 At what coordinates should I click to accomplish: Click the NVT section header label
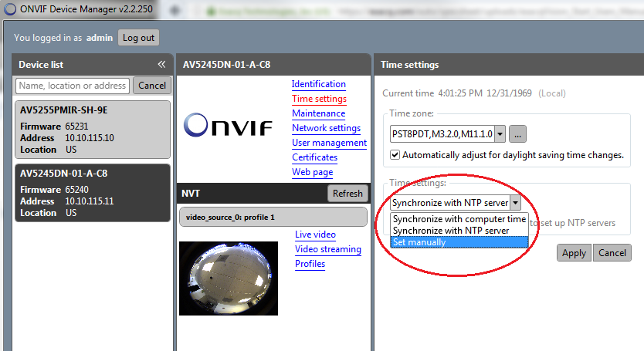click(191, 194)
